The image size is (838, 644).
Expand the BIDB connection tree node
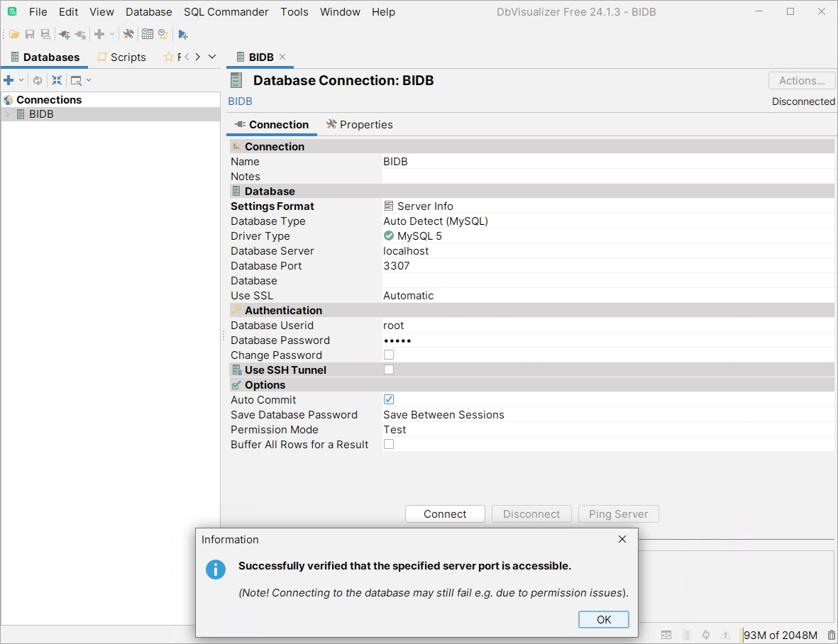8,114
